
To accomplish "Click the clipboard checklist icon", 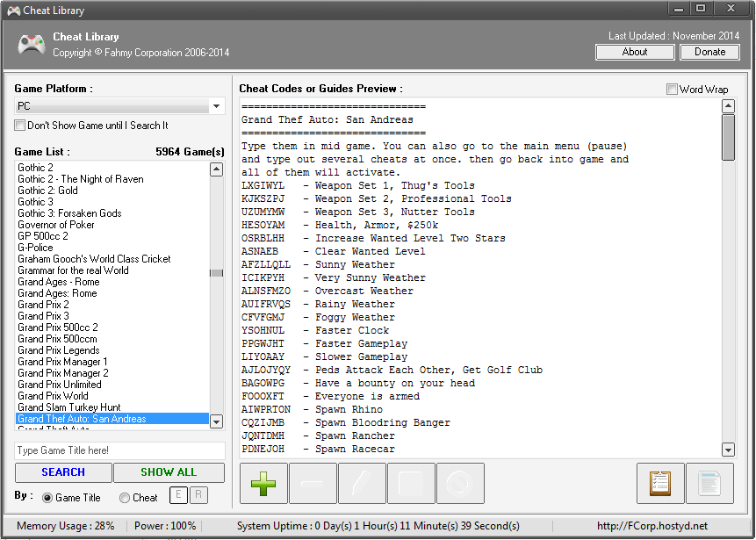I will tap(659, 484).
